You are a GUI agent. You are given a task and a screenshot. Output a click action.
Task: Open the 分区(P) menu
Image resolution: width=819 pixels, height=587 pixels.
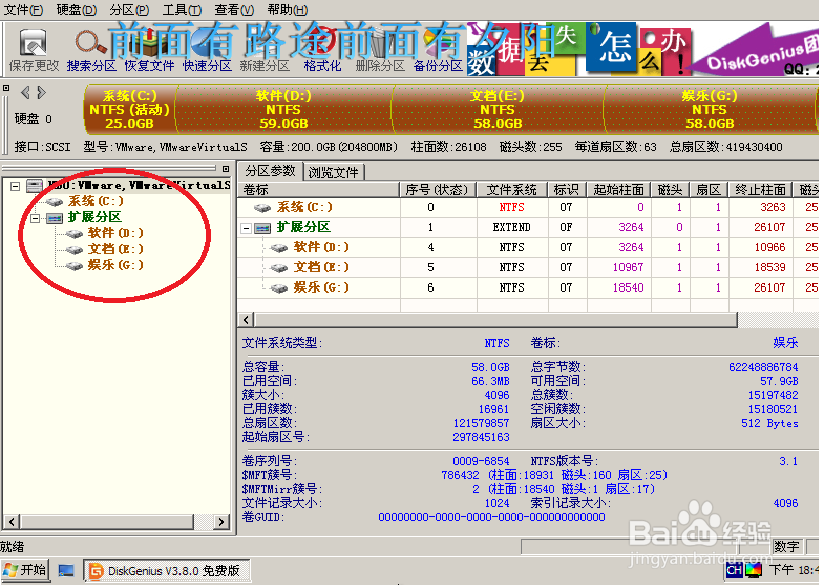(x=129, y=9)
